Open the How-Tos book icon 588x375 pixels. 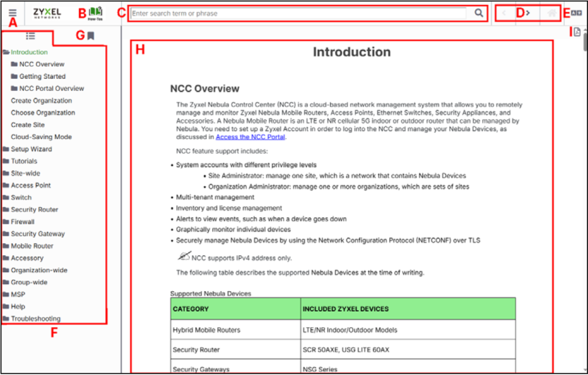pyautogui.click(x=96, y=13)
